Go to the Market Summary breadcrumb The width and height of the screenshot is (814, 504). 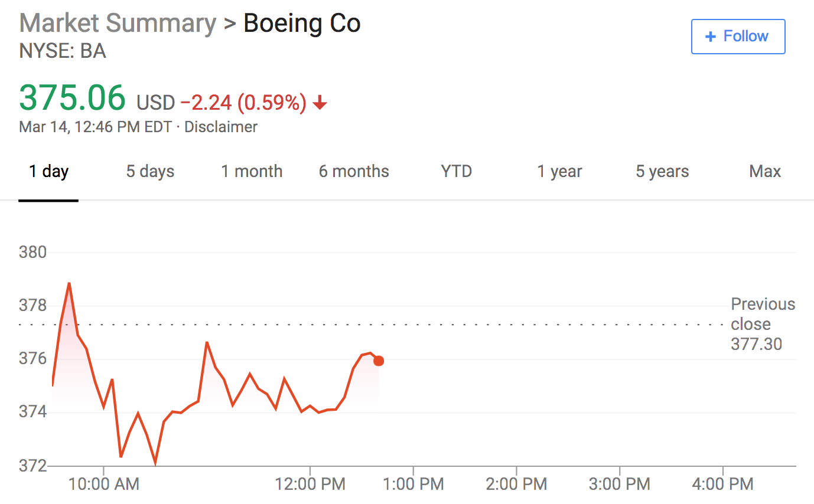118,24
